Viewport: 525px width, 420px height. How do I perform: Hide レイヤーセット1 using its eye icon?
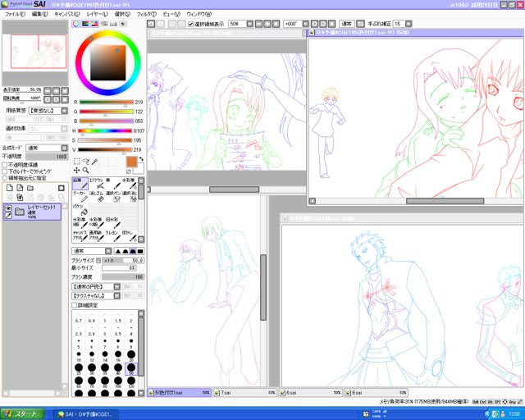point(8,208)
